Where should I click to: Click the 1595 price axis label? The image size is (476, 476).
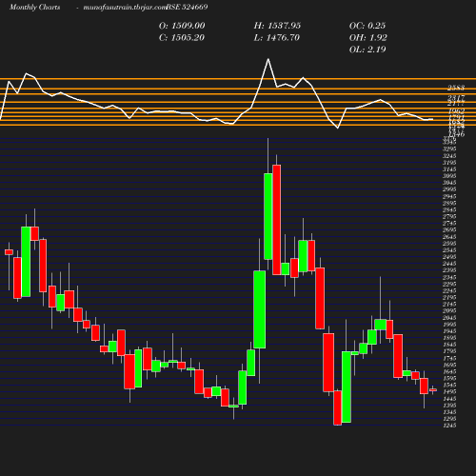(449, 378)
